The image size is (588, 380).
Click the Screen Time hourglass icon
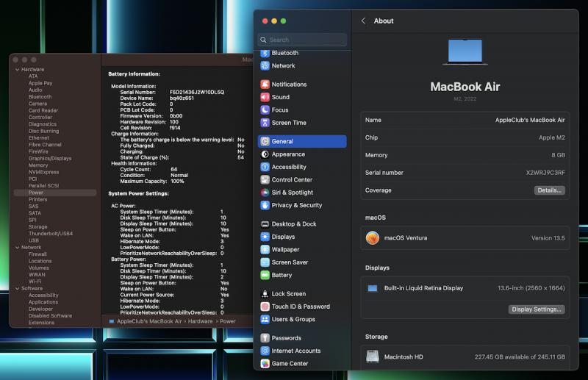point(265,123)
